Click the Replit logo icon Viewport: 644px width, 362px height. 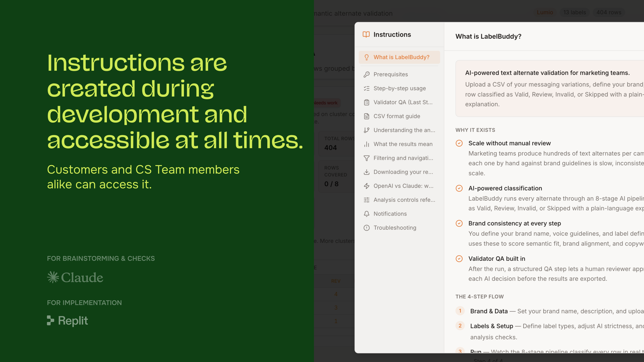coord(50,321)
